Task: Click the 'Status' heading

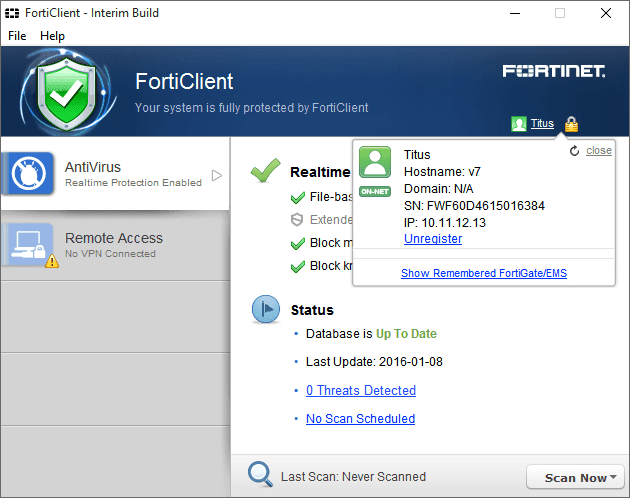Action: pos(312,310)
